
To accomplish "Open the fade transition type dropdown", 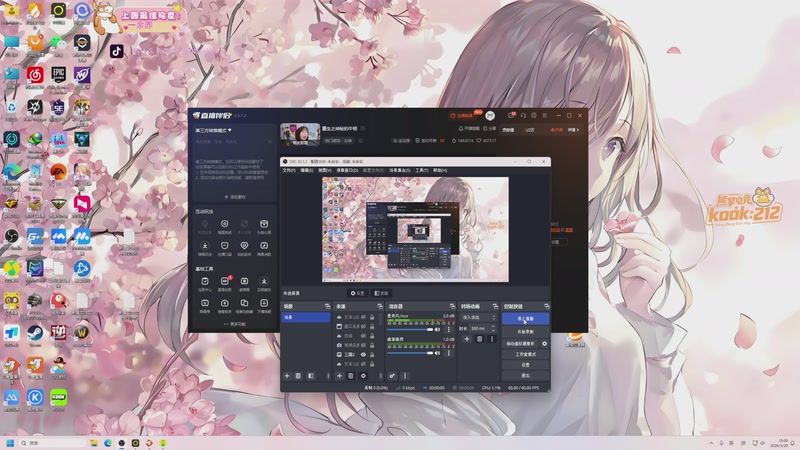I will point(478,317).
